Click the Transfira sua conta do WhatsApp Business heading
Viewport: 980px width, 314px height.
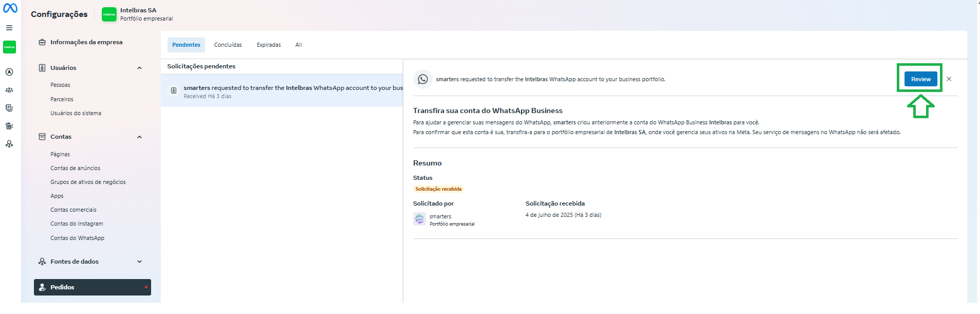pyautogui.click(x=488, y=110)
